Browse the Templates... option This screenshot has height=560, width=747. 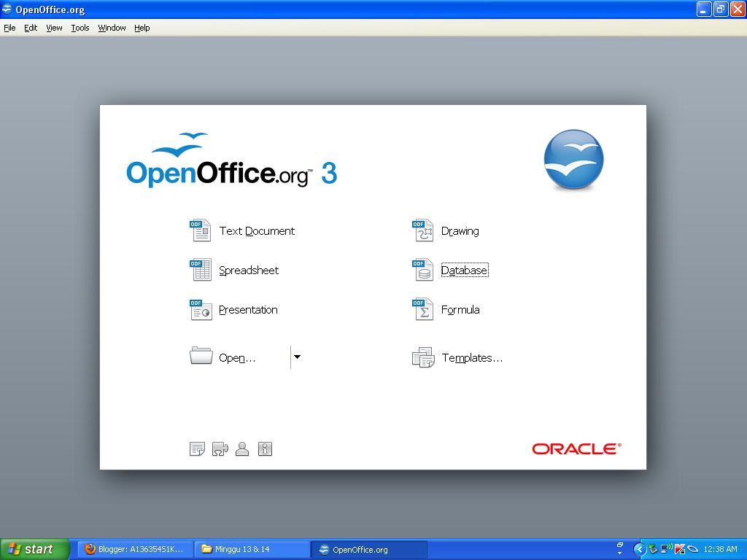tap(472, 358)
